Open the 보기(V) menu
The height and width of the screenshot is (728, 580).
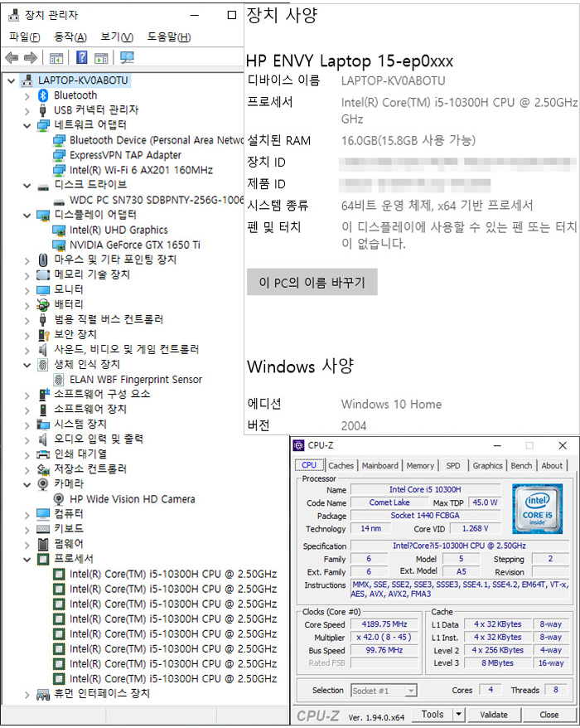click(117, 36)
